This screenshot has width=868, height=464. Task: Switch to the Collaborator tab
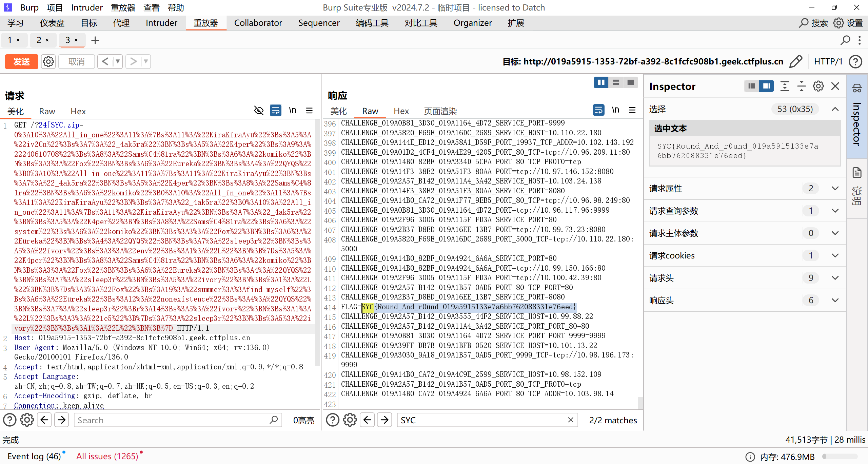(x=258, y=23)
